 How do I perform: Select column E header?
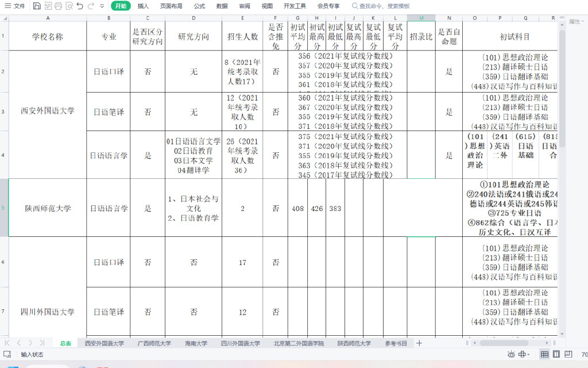tap(242, 18)
